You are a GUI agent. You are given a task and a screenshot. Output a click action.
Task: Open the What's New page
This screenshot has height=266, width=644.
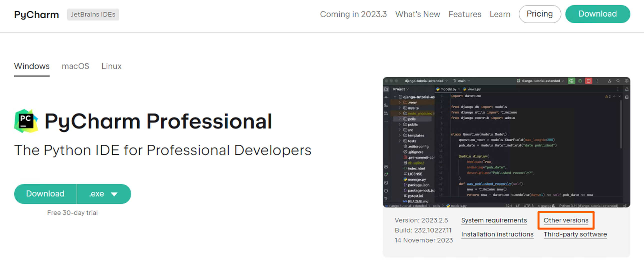[418, 14]
